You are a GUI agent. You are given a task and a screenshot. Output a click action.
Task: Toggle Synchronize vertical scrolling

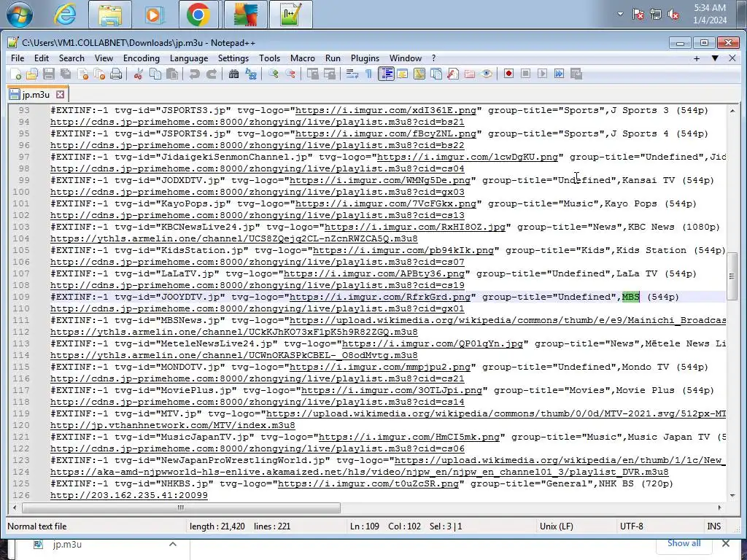coord(312,74)
